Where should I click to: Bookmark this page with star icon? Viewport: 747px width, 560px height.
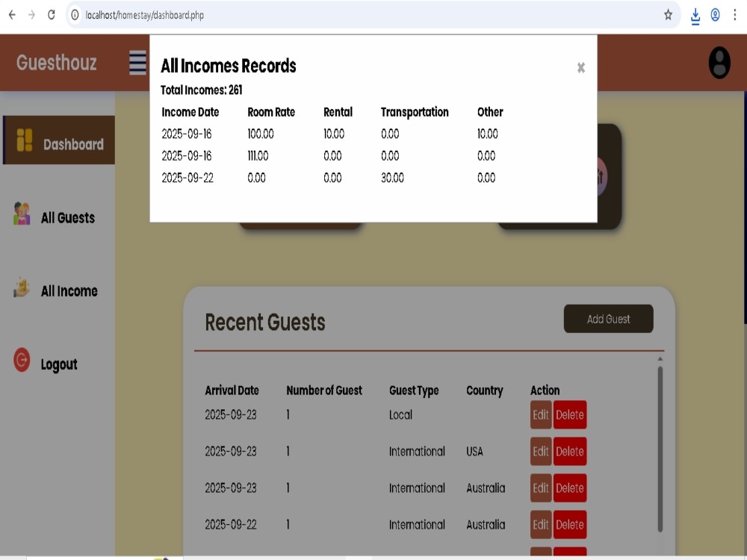(668, 15)
